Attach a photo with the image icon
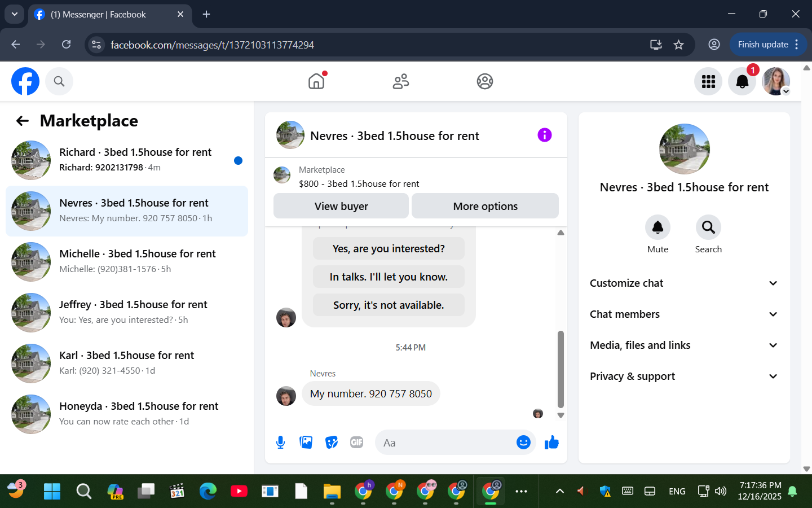This screenshot has height=508, width=812. pyautogui.click(x=306, y=443)
